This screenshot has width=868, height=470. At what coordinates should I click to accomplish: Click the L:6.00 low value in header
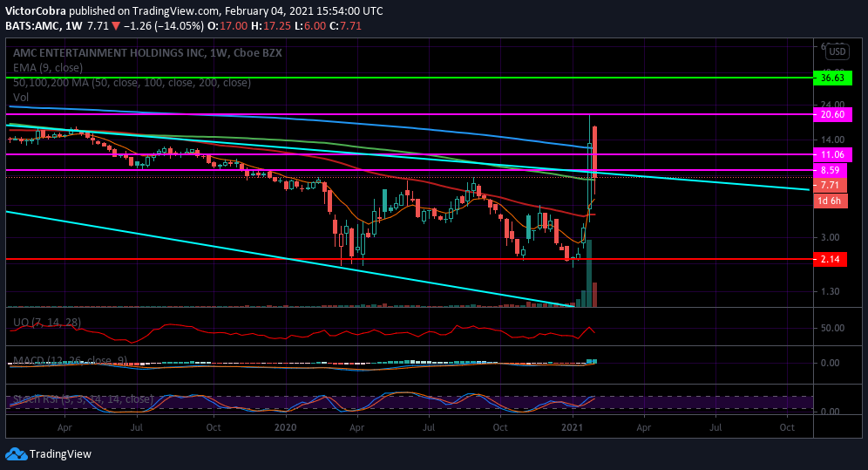click(x=310, y=25)
